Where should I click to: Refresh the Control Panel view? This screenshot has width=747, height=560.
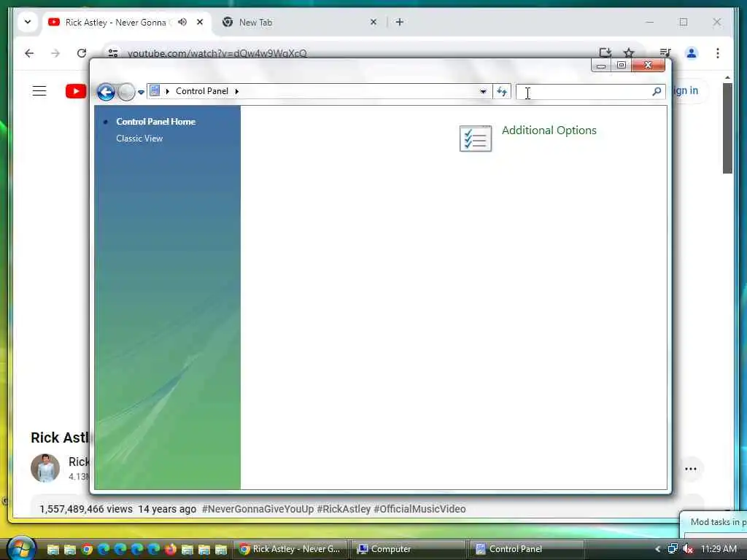coord(502,91)
